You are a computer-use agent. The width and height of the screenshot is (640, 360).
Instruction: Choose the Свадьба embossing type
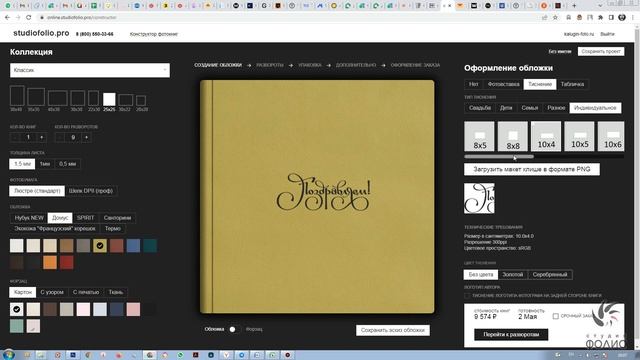[x=480, y=108]
